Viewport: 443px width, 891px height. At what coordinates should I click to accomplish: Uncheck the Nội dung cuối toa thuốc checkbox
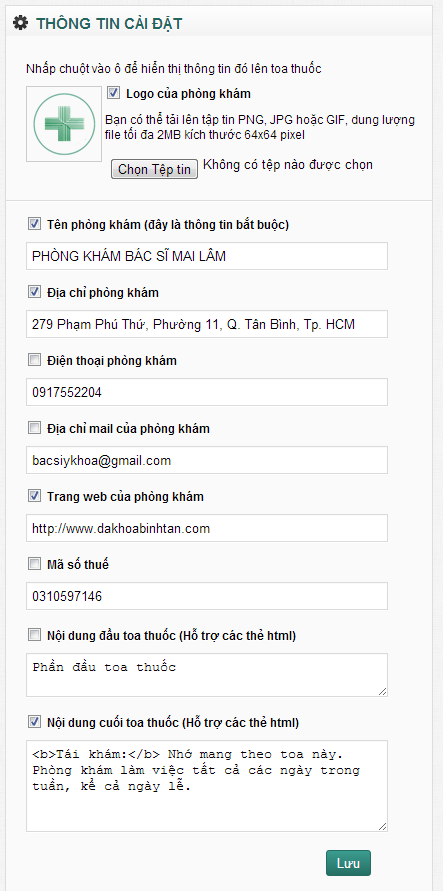(x=35, y=722)
